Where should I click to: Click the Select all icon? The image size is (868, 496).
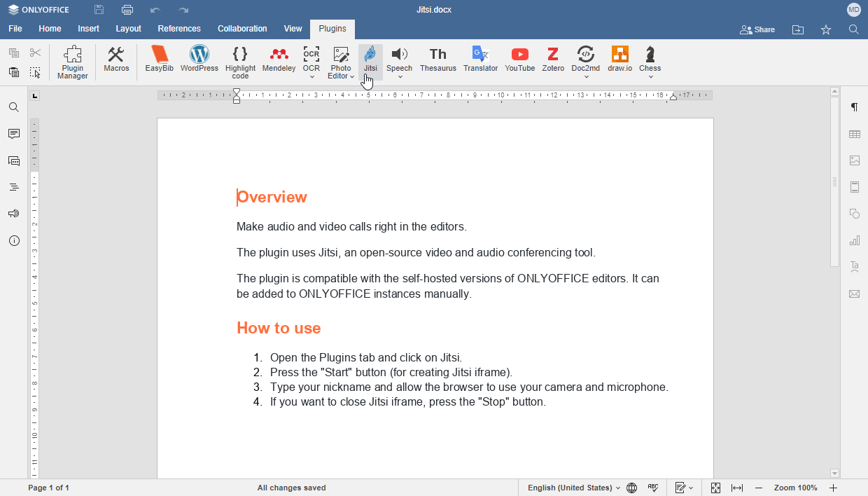point(36,72)
